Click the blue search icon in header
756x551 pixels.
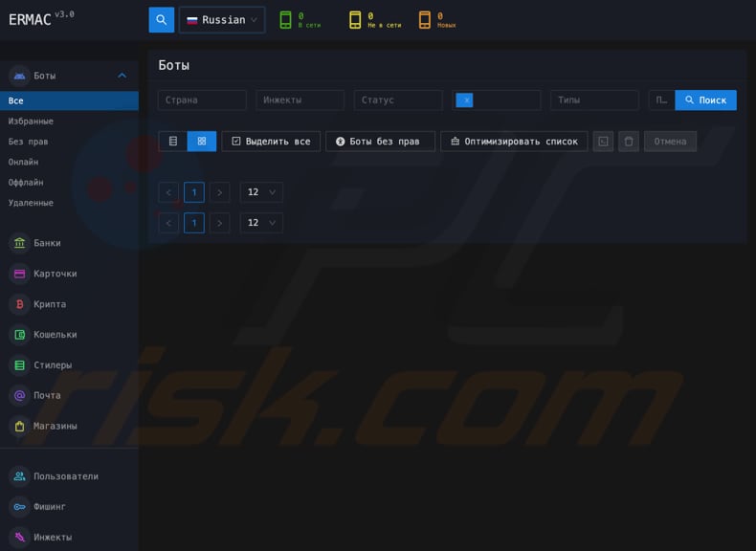click(161, 20)
